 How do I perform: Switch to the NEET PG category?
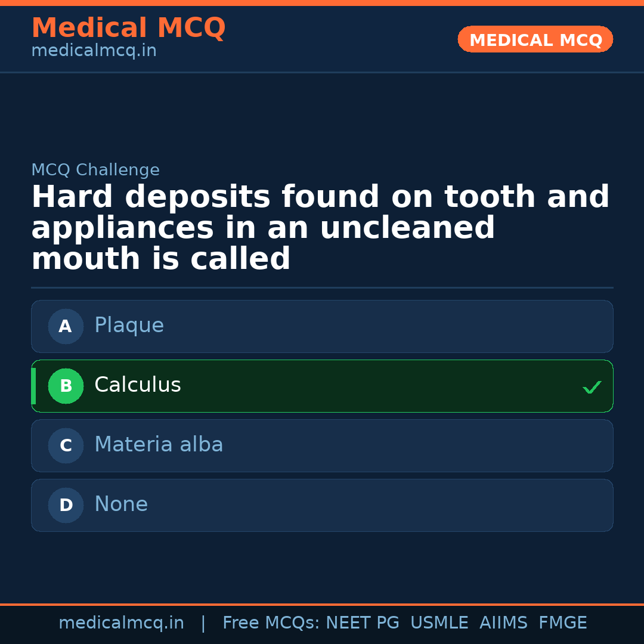[x=362, y=622]
